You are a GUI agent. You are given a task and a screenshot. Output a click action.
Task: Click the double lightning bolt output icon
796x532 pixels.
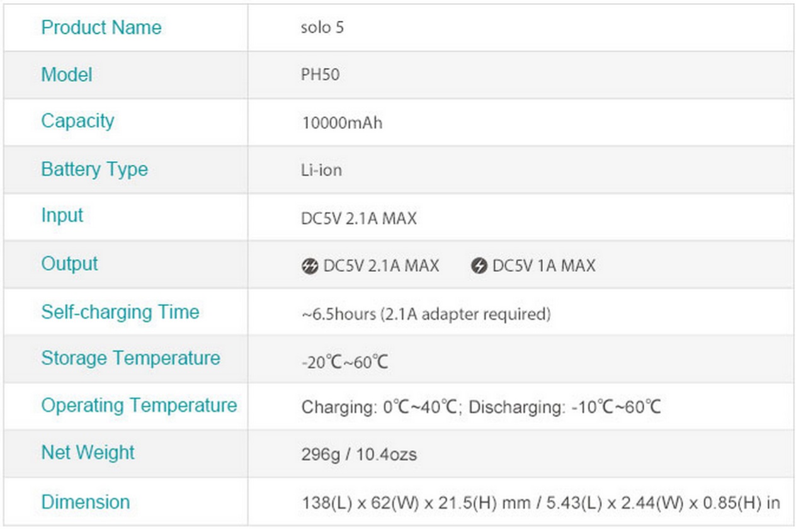coord(309,266)
